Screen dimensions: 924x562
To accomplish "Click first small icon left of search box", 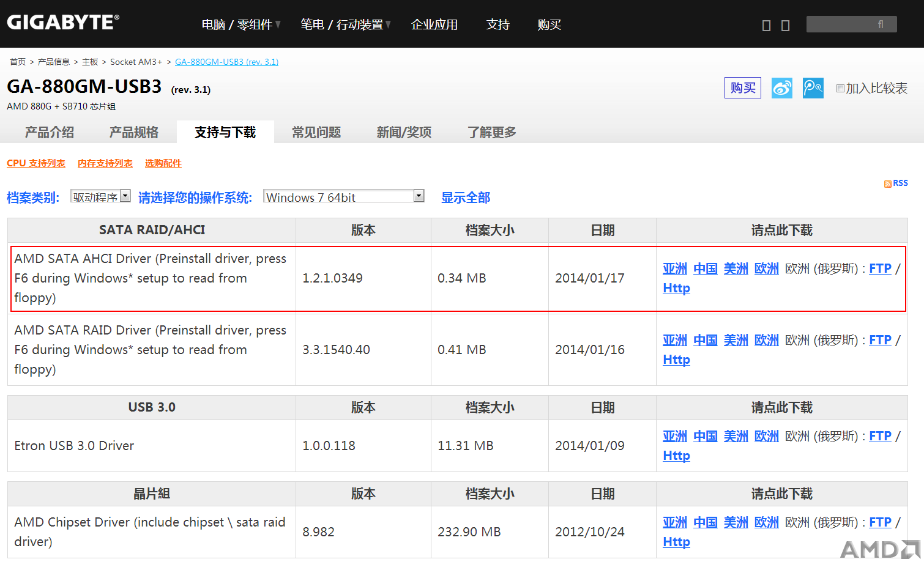I will 766,26.
